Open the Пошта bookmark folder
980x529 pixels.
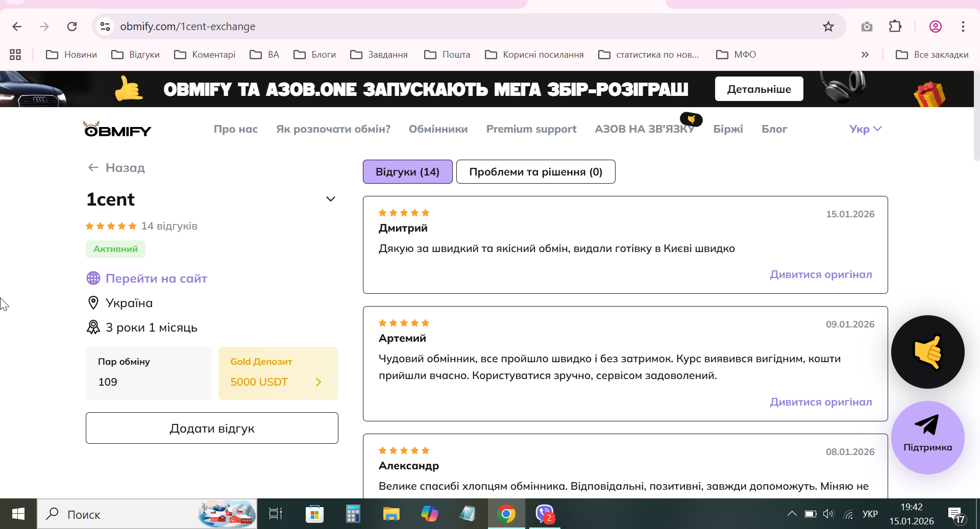447,55
